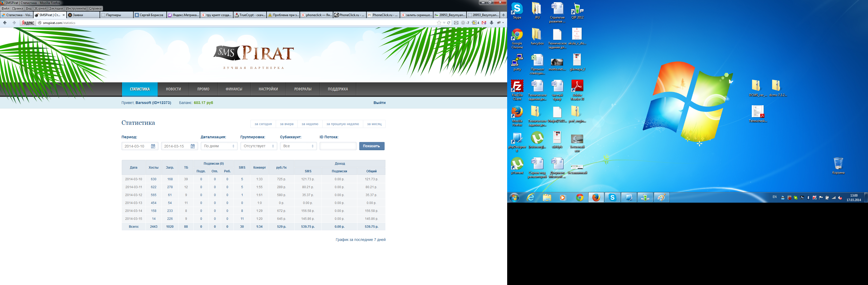Open the Windows Start button
The width and height of the screenshot is (868, 285).
pos(515,197)
